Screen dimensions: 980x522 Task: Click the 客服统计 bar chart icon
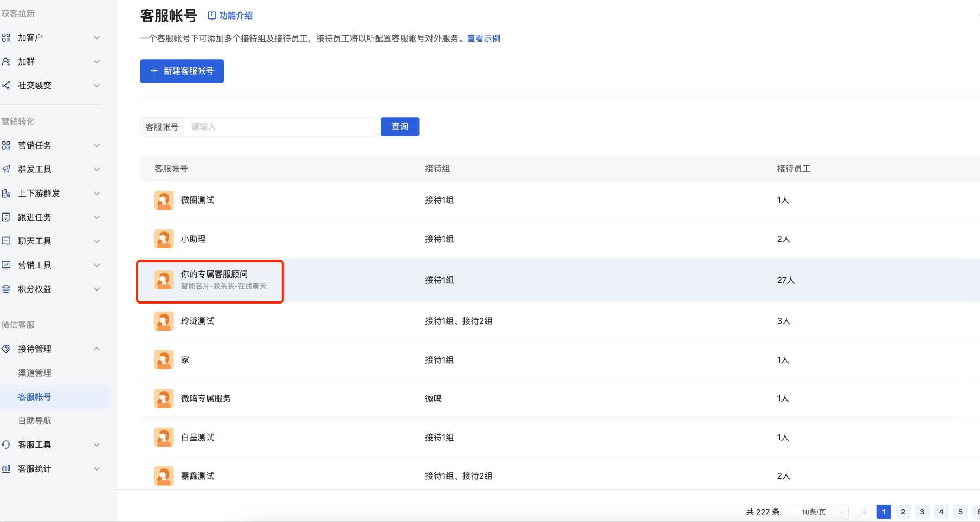[6, 469]
